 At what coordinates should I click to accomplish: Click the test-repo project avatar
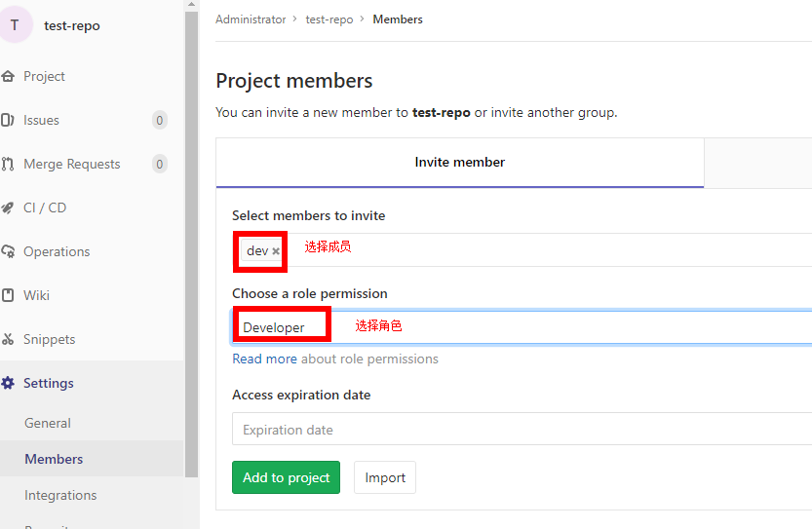pos(15,25)
